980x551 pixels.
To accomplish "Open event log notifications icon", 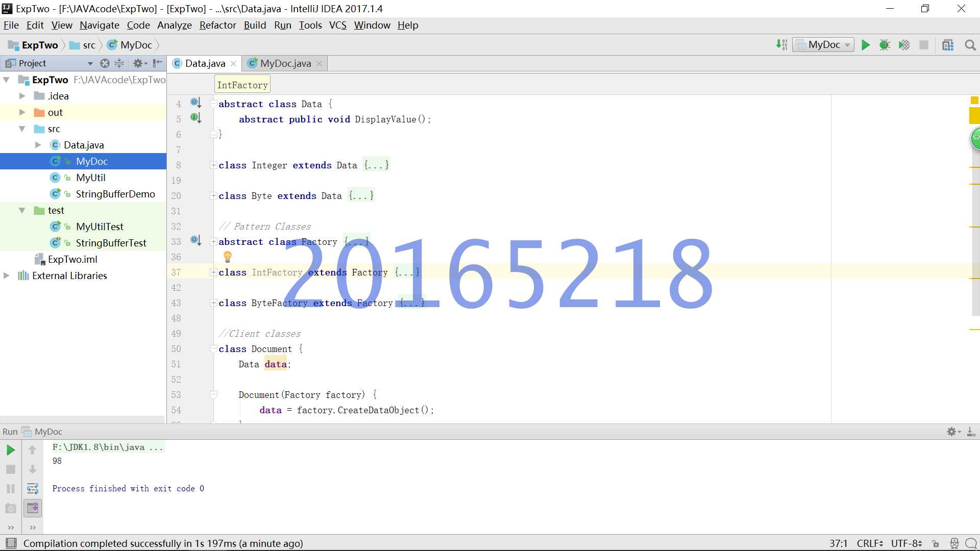I will (971, 544).
